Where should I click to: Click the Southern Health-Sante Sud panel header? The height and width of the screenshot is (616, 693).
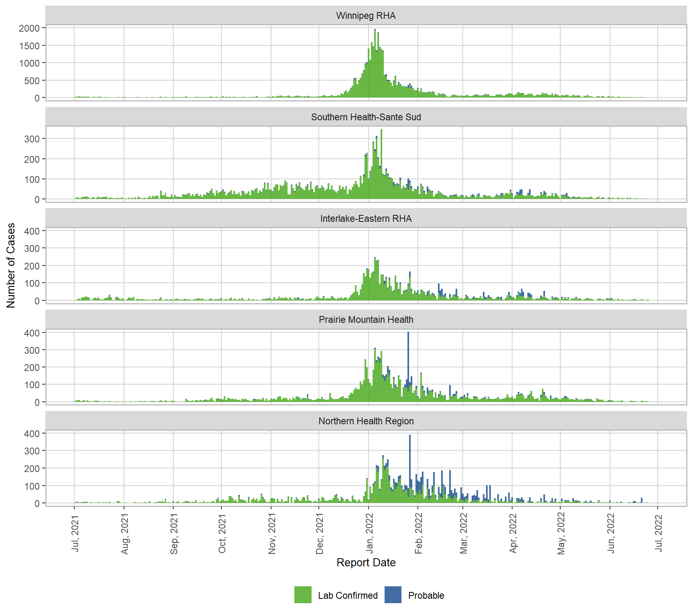[x=366, y=117]
